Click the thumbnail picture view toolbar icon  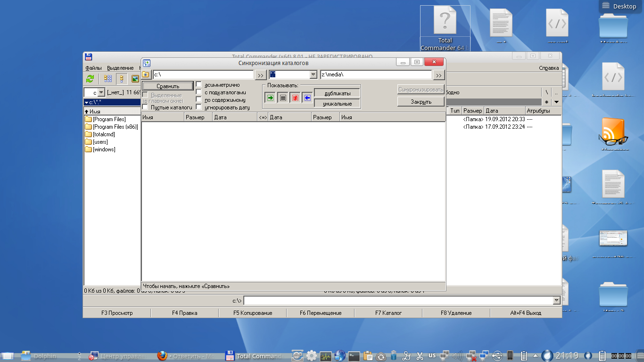pyautogui.click(x=135, y=79)
